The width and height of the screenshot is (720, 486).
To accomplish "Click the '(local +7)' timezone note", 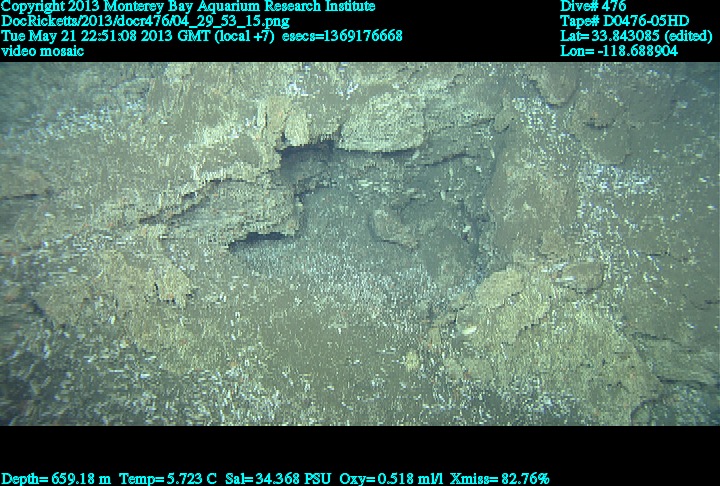I will [x=244, y=36].
